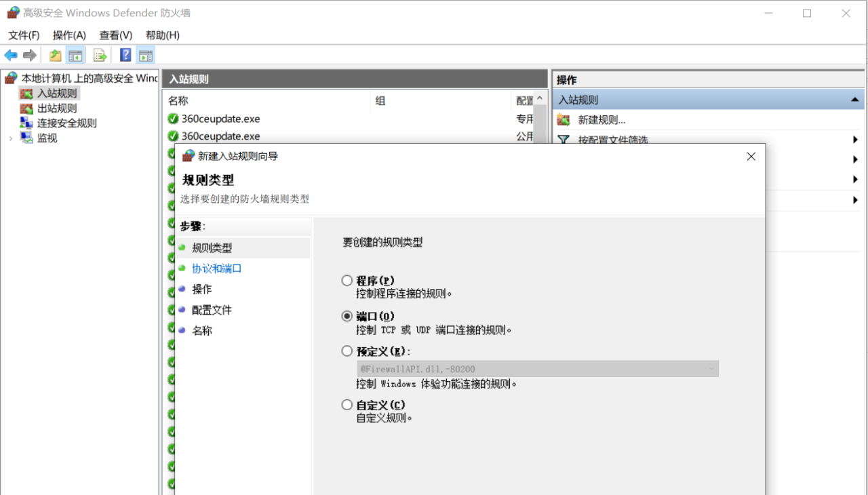Click the 操作 header of actions pane
Viewport: 868px width, 495px height.
point(567,80)
